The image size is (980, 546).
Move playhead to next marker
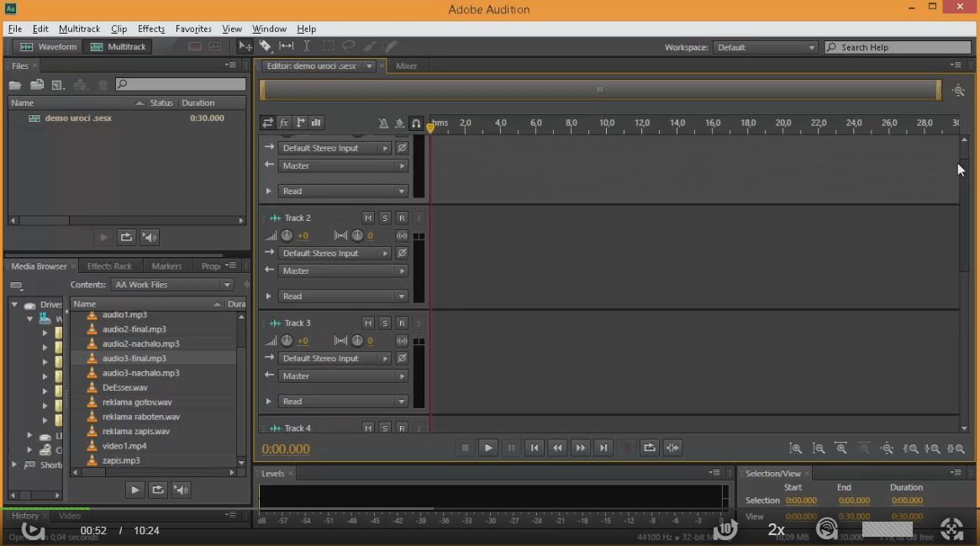pyautogui.click(x=603, y=448)
